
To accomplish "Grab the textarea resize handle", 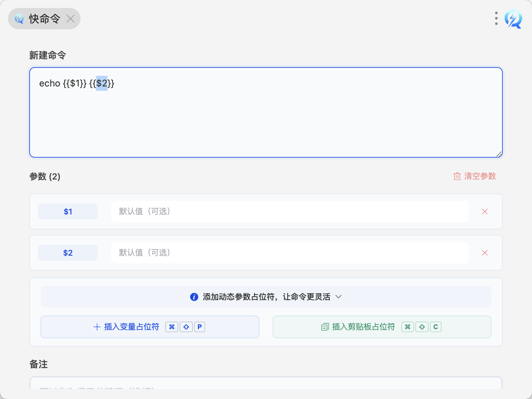I will point(499,154).
